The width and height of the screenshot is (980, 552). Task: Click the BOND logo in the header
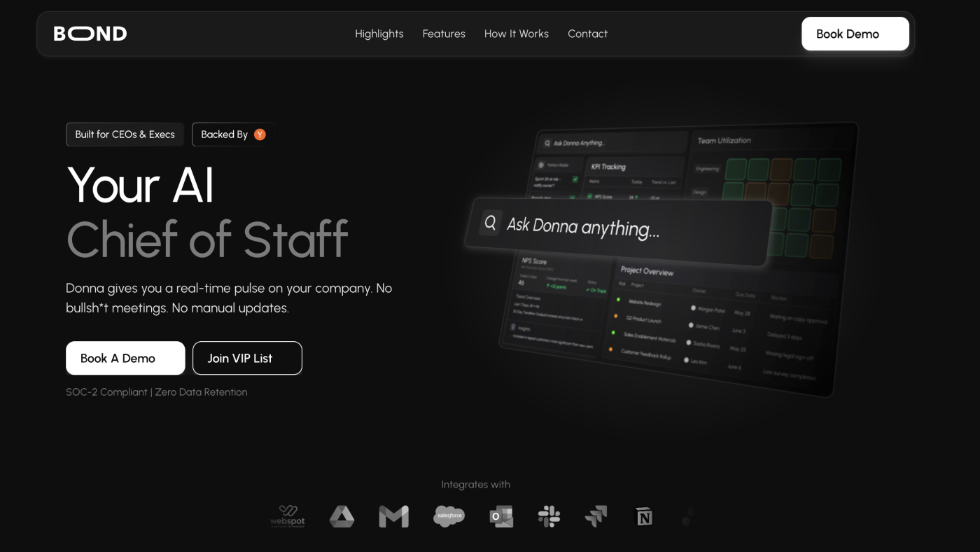(90, 34)
